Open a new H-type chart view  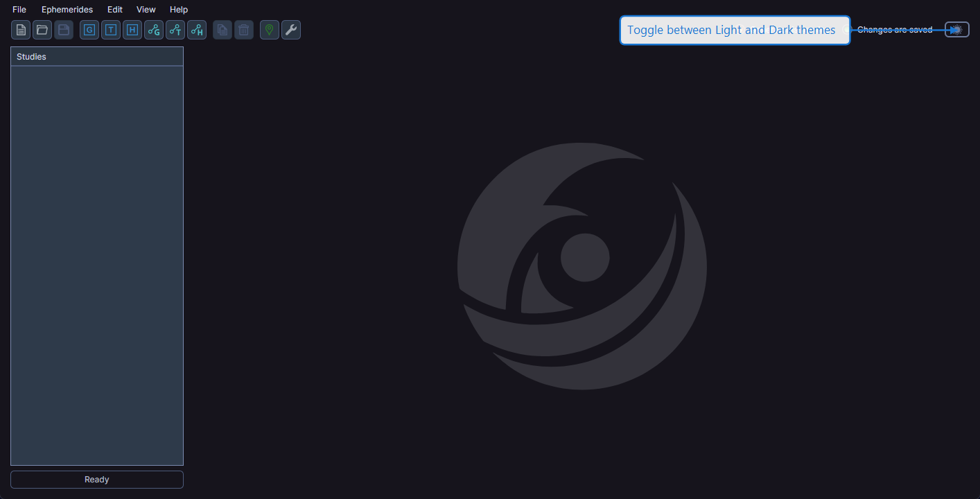[132, 30]
